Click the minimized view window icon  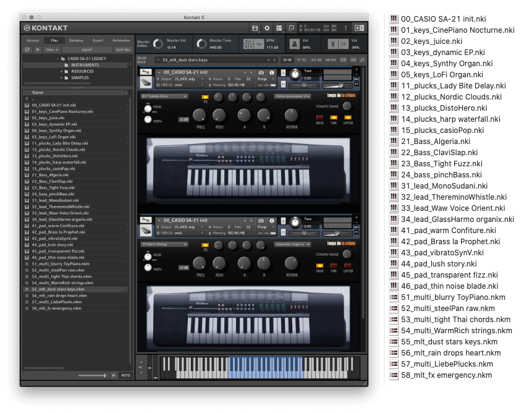(x=291, y=28)
